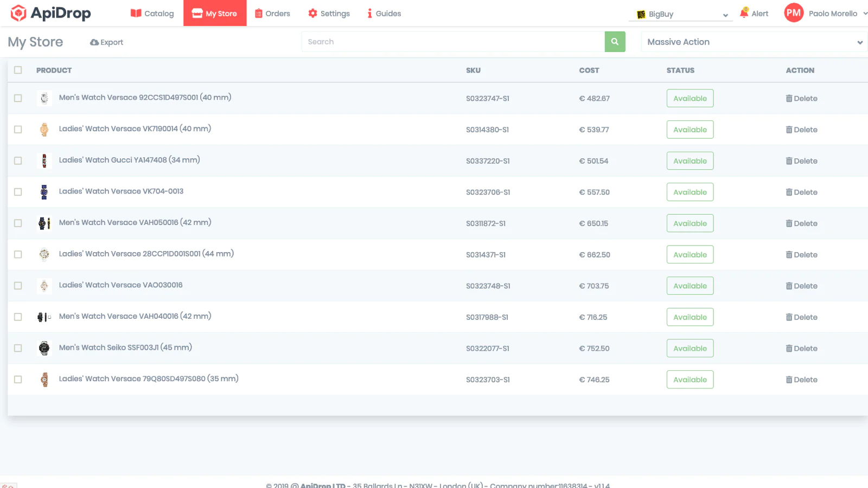Click trash icon for Men's Watch Versace 92CCS1D497S001
Image resolution: width=868 pixels, height=488 pixels.
(x=789, y=98)
